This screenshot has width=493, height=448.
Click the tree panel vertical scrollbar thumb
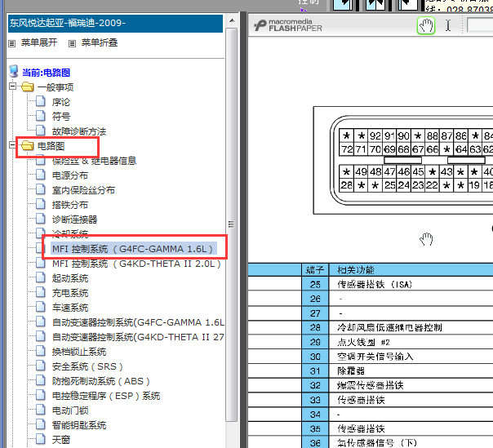(x=232, y=224)
